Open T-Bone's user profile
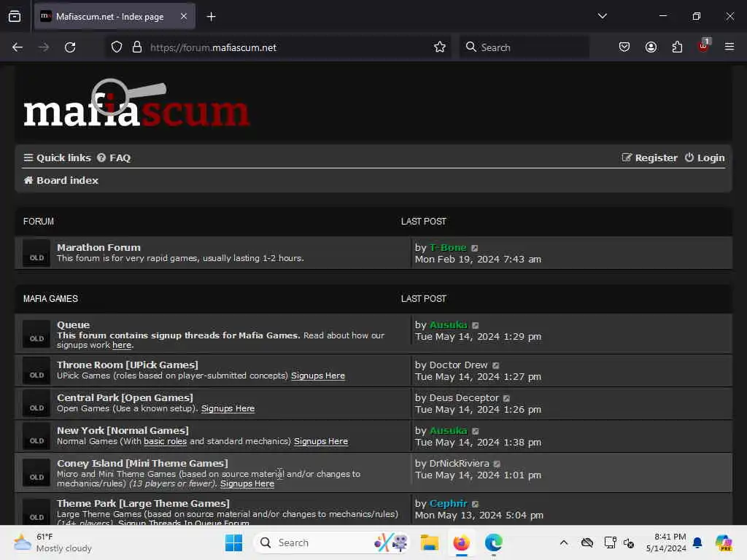This screenshot has height=560, width=747. (448, 248)
